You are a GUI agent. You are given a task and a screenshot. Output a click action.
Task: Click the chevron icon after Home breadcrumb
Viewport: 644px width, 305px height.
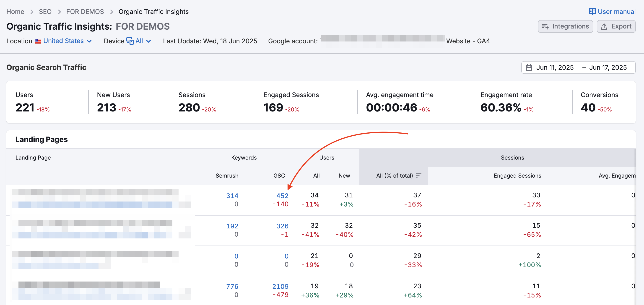32,11
